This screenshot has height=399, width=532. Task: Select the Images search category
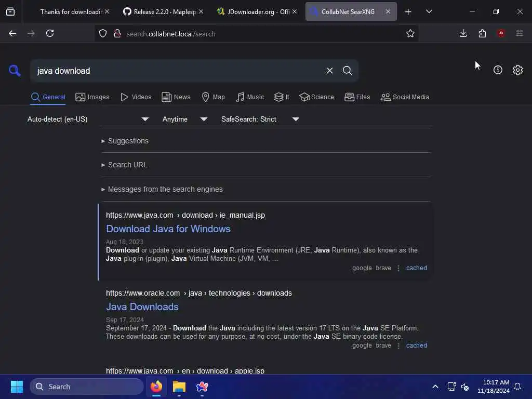pos(92,97)
